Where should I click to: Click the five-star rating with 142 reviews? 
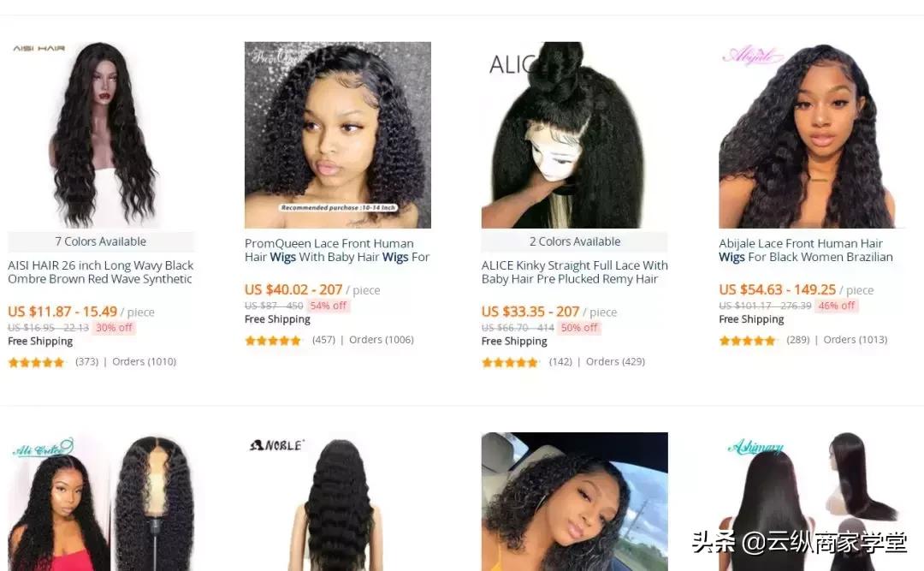coord(510,362)
